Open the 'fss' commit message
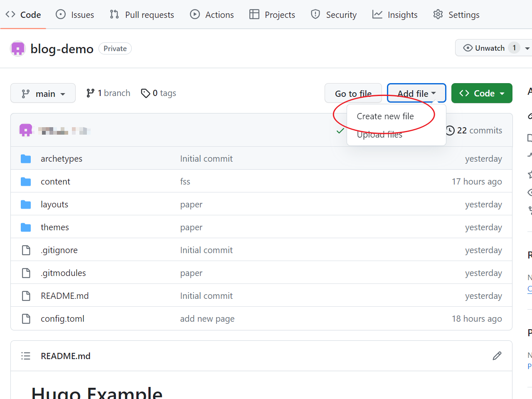 click(185, 182)
